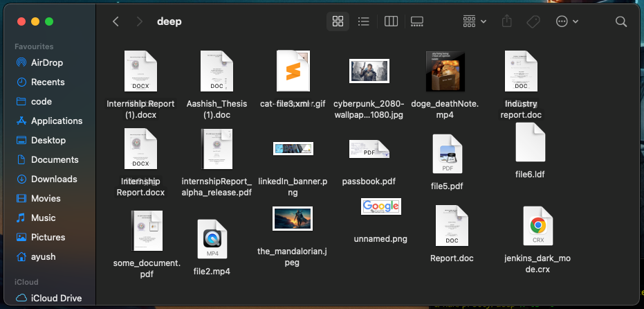
Task: Click the Search magnifier icon
Action: click(x=620, y=21)
